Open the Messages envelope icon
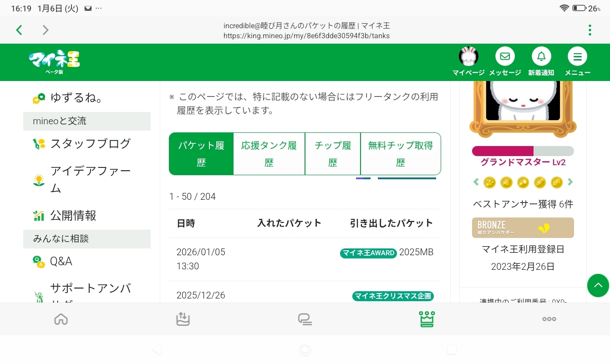 click(x=505, y=57)
